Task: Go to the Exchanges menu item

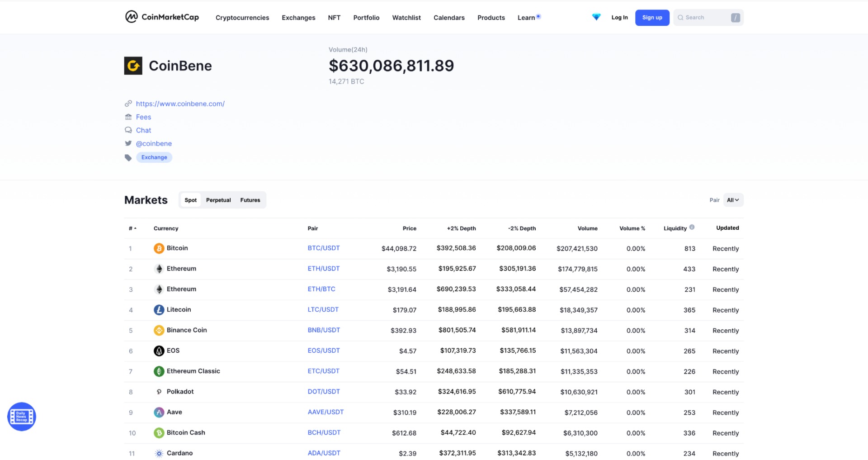Action: (298, 17)
